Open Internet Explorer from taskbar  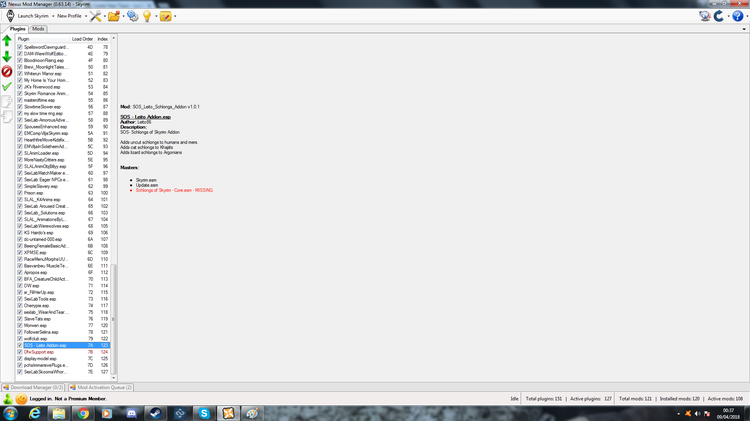(x=34, y=413)
